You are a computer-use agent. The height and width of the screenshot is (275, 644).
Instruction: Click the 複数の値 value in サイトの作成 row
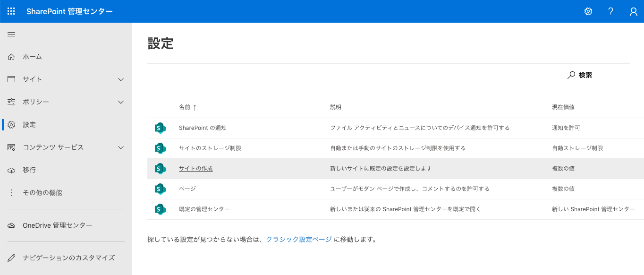click(x=563, y=169)
